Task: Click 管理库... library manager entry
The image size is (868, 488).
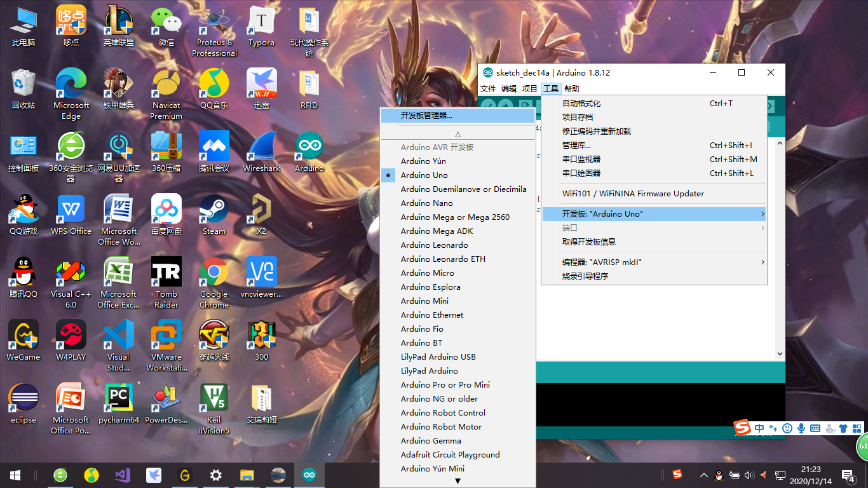Action: pyautogui.click(x=654, y=145)
